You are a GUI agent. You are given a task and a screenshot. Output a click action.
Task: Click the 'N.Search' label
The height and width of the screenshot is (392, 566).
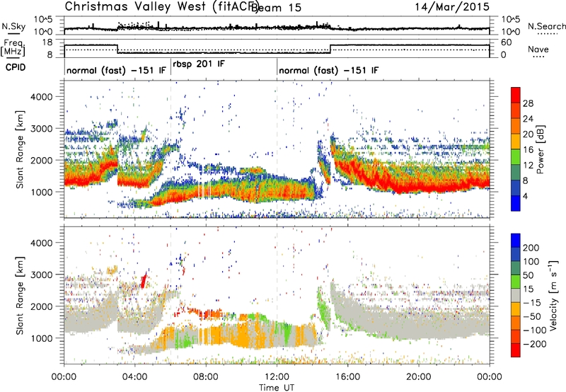[546, 26]
